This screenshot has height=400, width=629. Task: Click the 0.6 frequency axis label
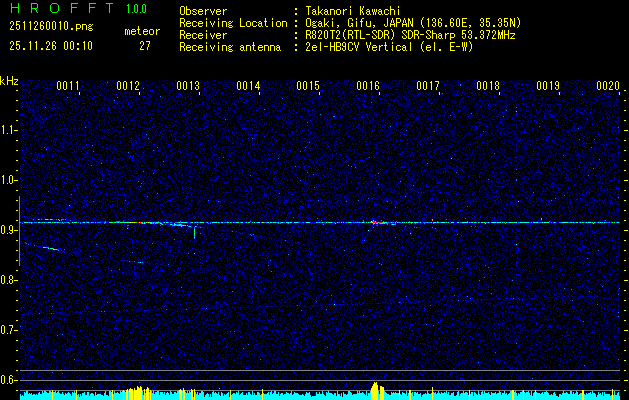click(x=9, y=380)
